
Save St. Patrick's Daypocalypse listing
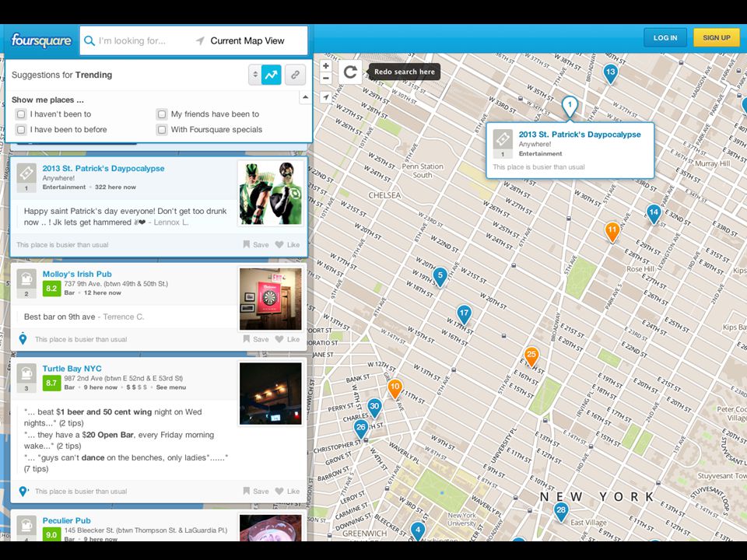[x=256, y=245]
